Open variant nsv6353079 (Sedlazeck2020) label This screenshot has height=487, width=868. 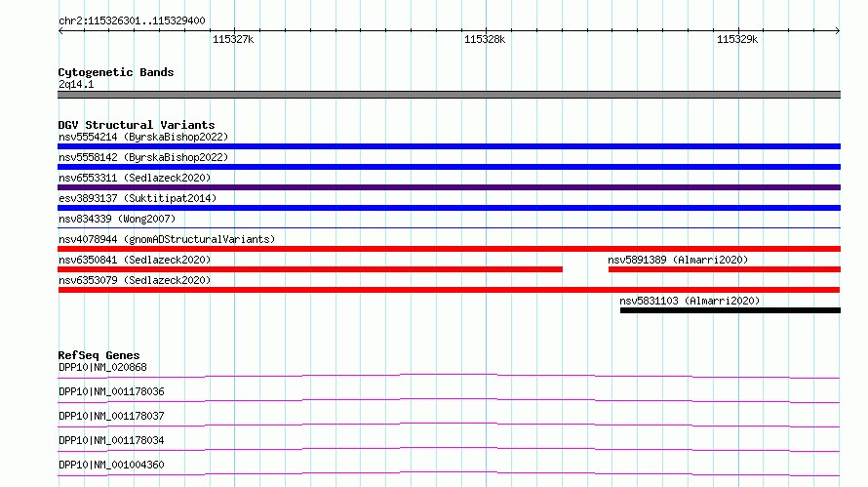tap(135, 280)
